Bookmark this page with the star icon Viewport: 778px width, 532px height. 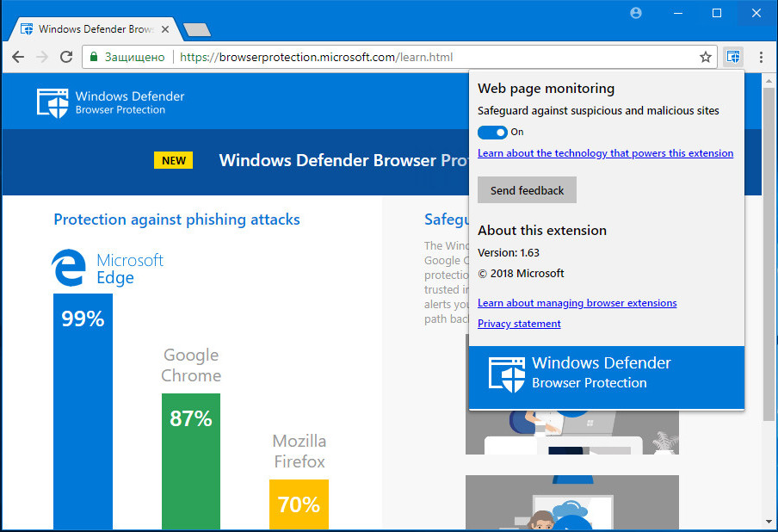(705, 57)
